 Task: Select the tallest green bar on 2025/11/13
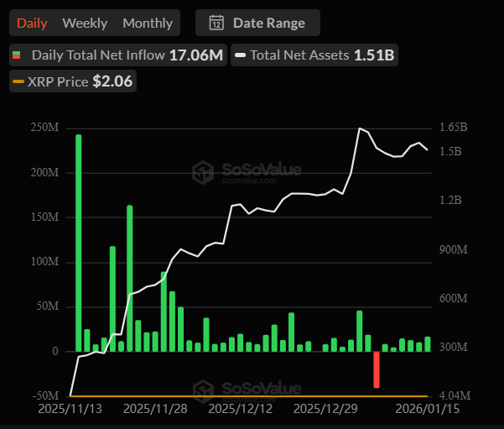point(79,243)
